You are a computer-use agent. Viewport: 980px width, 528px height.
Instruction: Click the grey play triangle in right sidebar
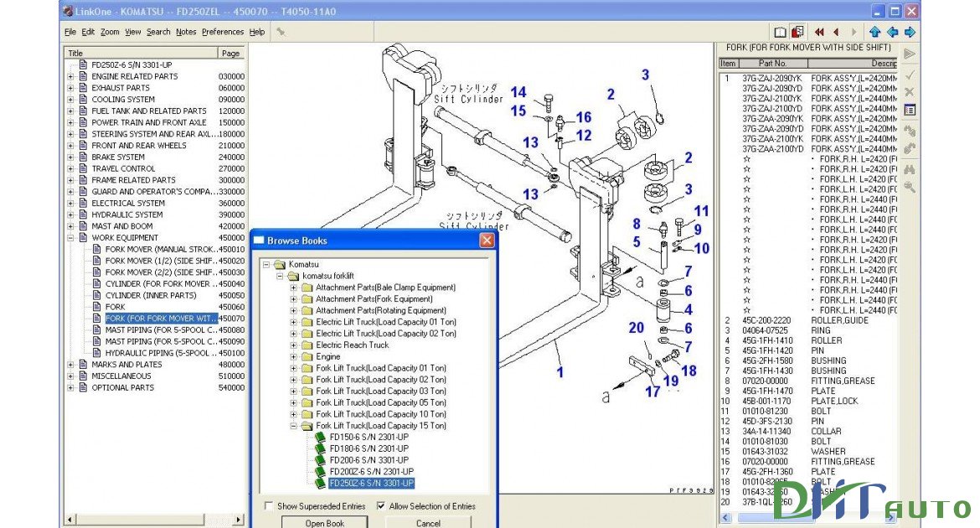(x=910, y=54)
